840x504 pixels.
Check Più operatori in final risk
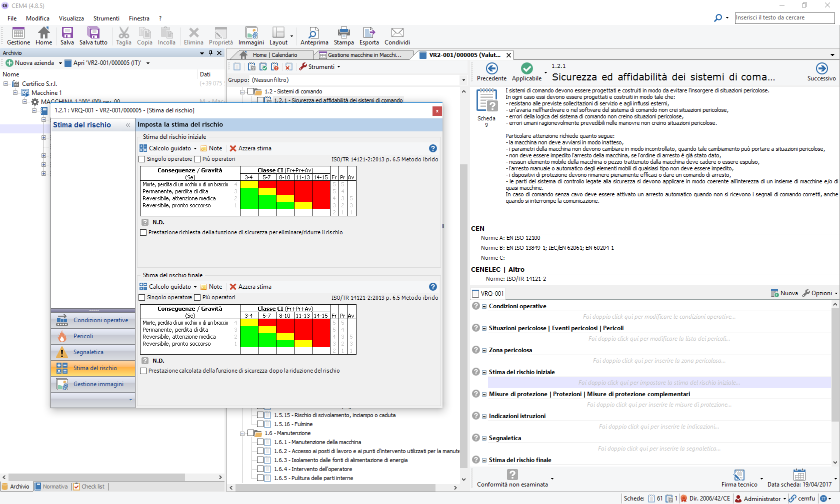coord(197,298)
